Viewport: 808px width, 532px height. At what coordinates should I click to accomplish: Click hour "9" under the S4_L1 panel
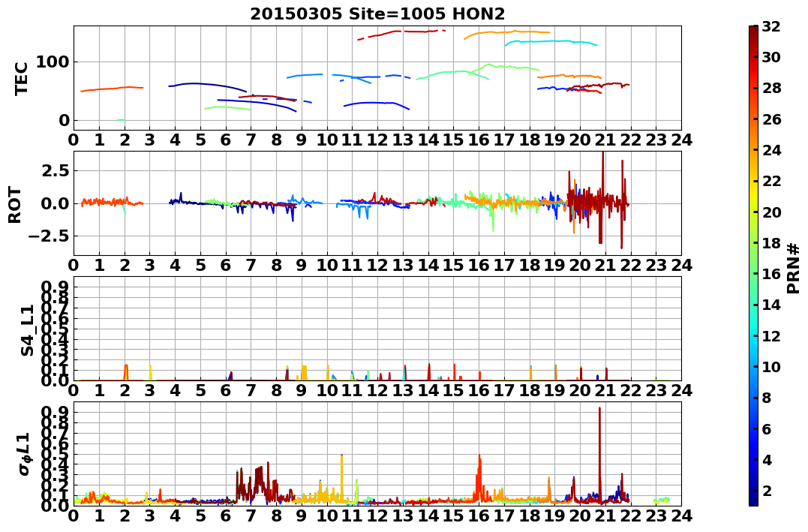pos(302,390)
